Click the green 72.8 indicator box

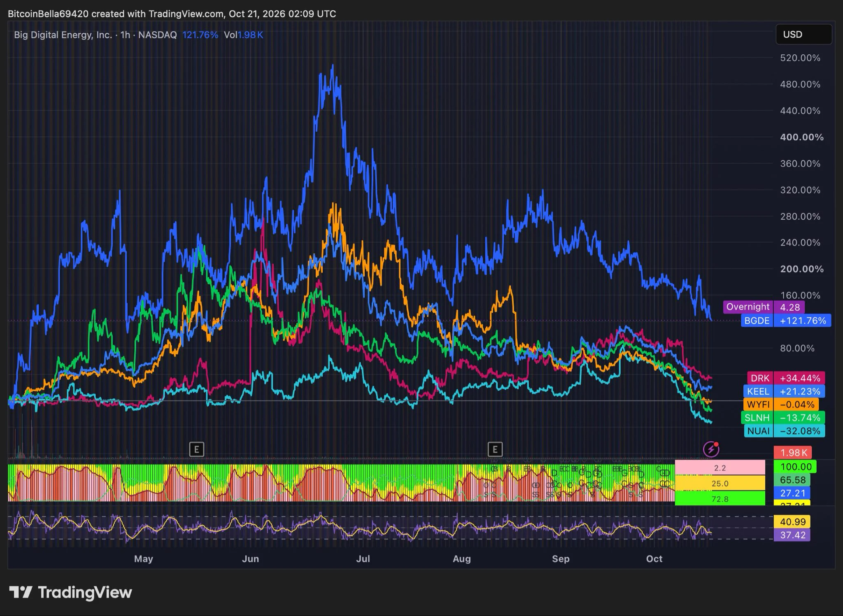tap(720, 499)
